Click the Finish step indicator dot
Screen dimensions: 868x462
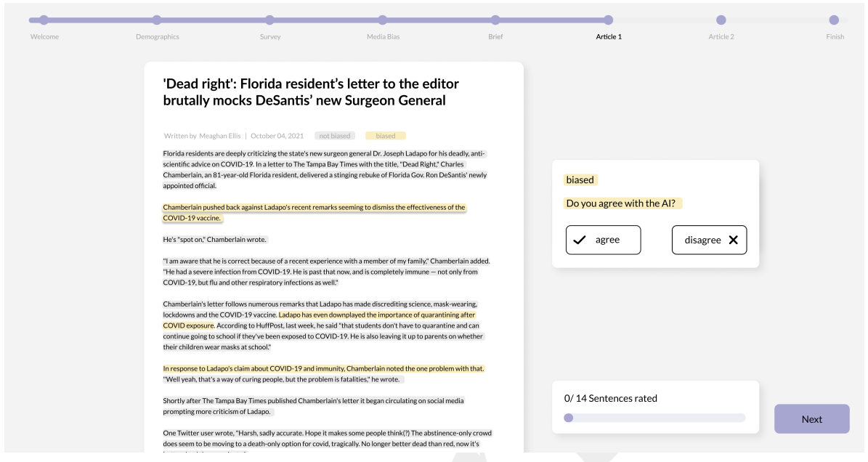pyautogui.click(x=835, y=21)
